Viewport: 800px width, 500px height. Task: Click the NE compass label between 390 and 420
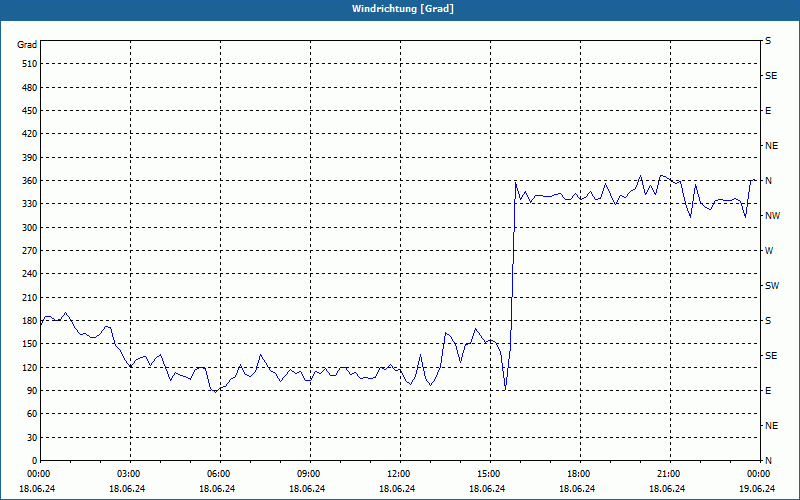click(x=771, y=146)
